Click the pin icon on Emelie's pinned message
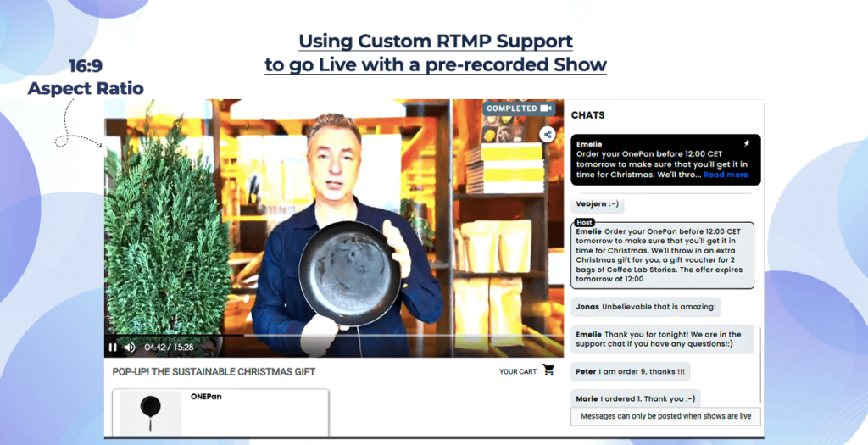The width and height of the screenshot is (868, 445). (747, 144)
